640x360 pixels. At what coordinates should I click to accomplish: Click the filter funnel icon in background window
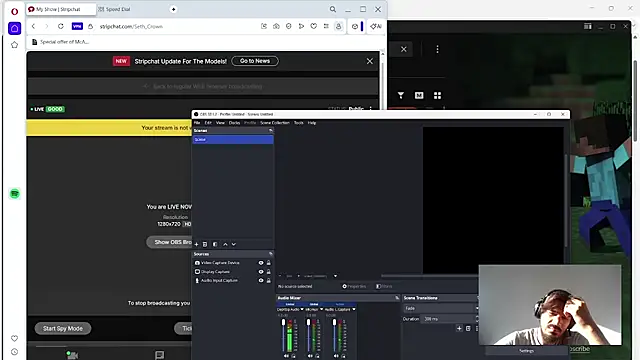[401, 95]
